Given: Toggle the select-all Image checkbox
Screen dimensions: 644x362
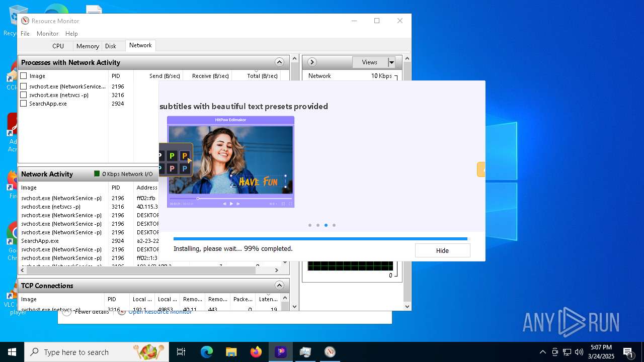Looking at the screenshot, I should click(x=24, y=76).
